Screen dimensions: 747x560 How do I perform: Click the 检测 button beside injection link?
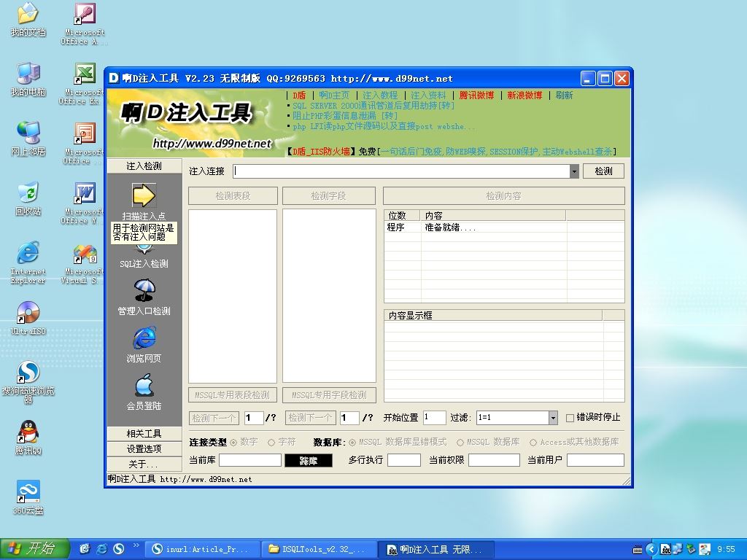tap(603, 171)
